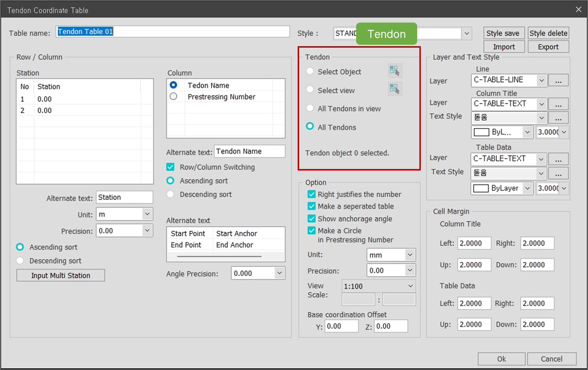Click the Import button
Screen dimensions: 588x370
point(504,47)
